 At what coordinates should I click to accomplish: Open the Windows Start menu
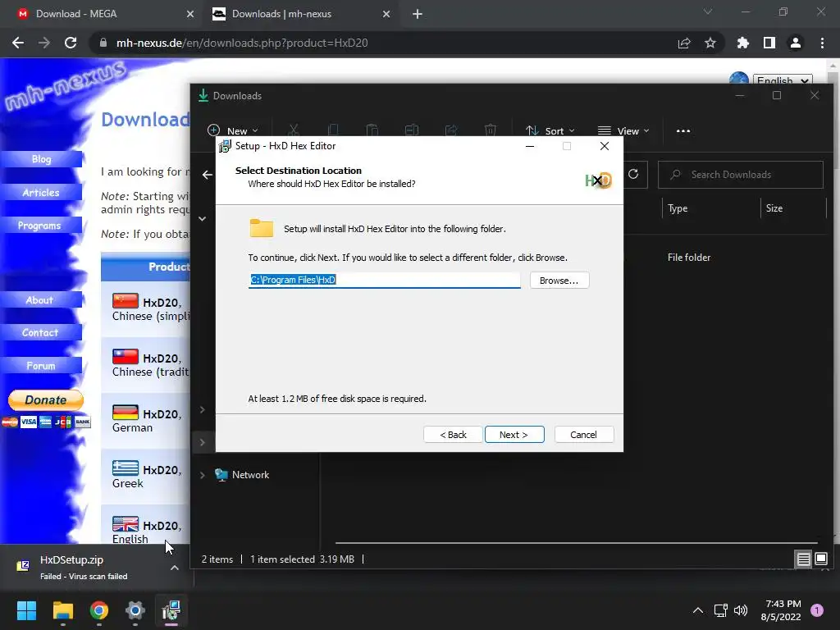tap(26, 610)
